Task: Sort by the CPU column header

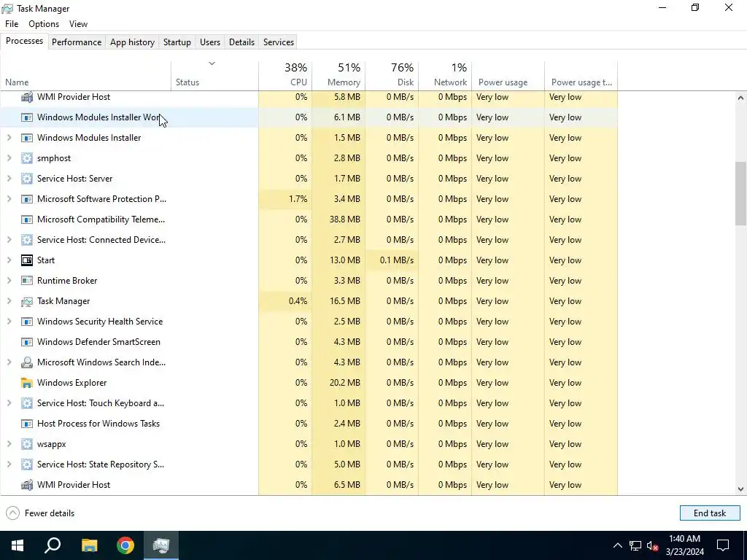Action: [x=285, y=75]
